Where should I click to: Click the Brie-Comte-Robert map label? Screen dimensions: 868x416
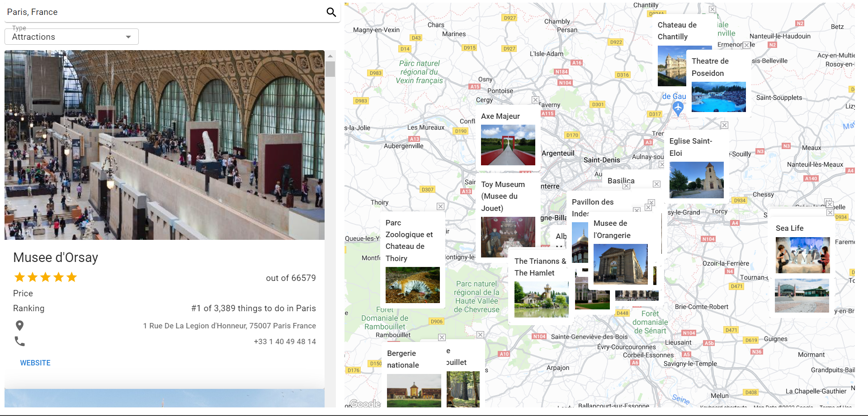pos(702,307)
